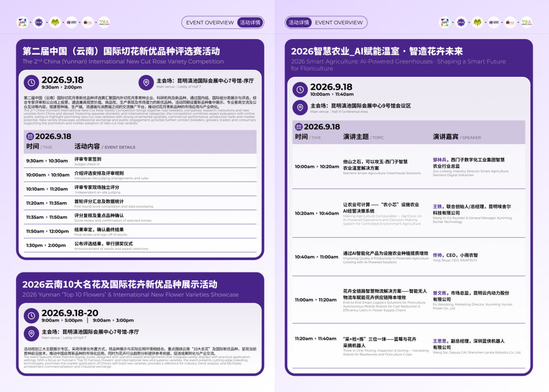The width and height of the screenshot is (549, 392).
Task: Click the location pin in the Top 10 Flowers card
Action: coord(31,334)
